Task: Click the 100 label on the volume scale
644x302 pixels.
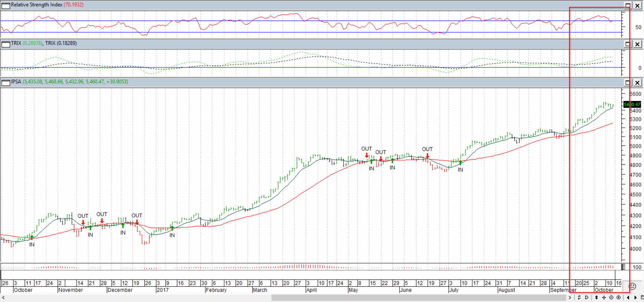Action: tap(637, 267)
